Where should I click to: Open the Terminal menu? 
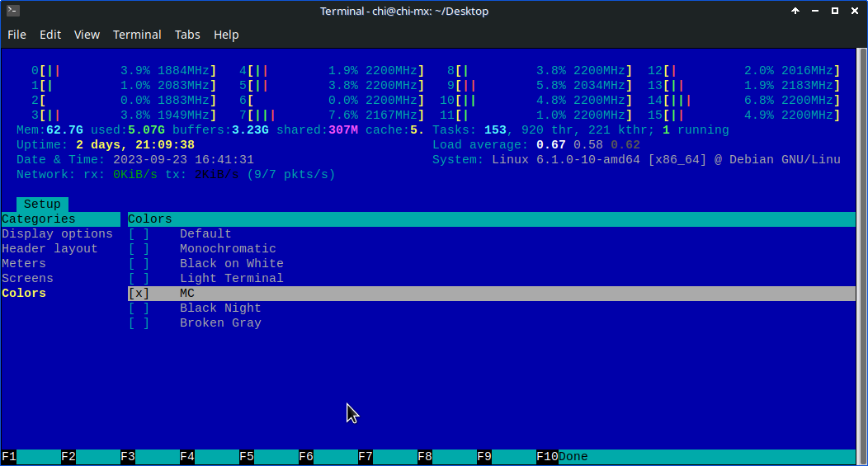[137, 35]
